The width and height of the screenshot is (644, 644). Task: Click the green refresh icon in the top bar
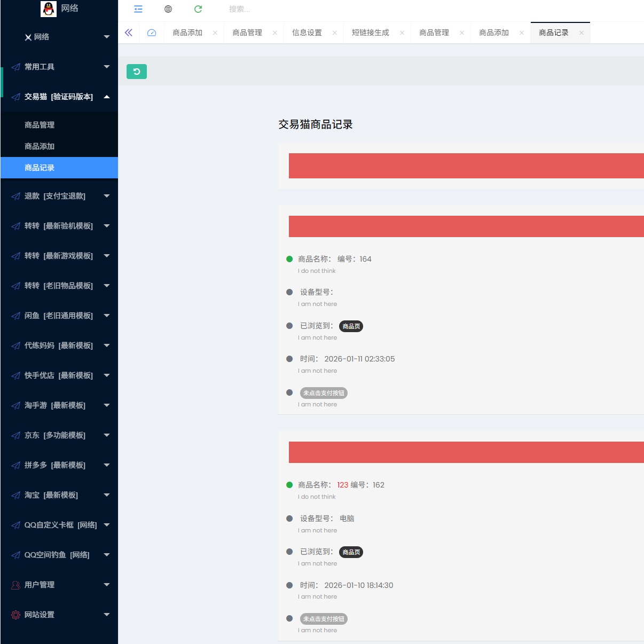(198, 9)
